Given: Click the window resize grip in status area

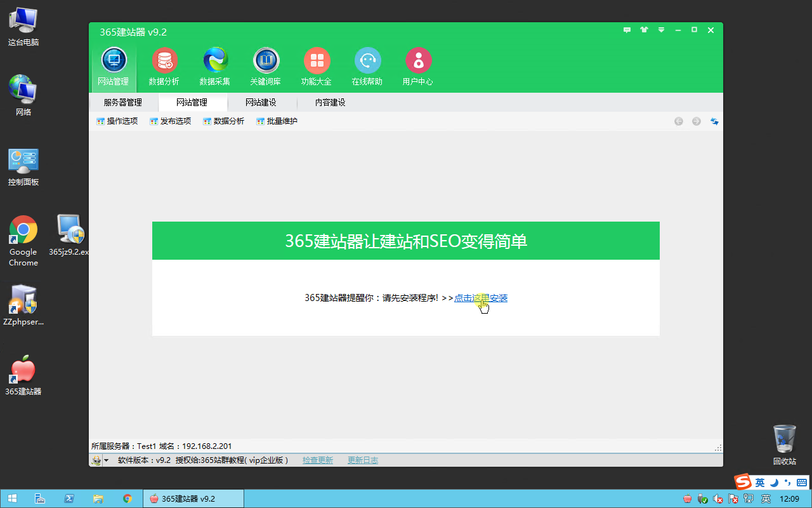Looking at the screenshot, I should [x=718, y=448].
